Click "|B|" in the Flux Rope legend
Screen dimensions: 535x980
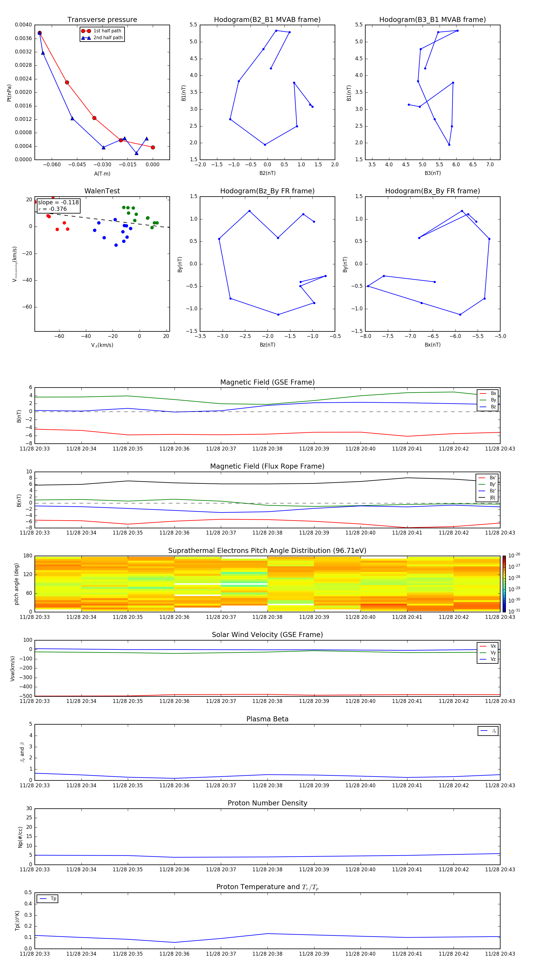tap(493, 498)
